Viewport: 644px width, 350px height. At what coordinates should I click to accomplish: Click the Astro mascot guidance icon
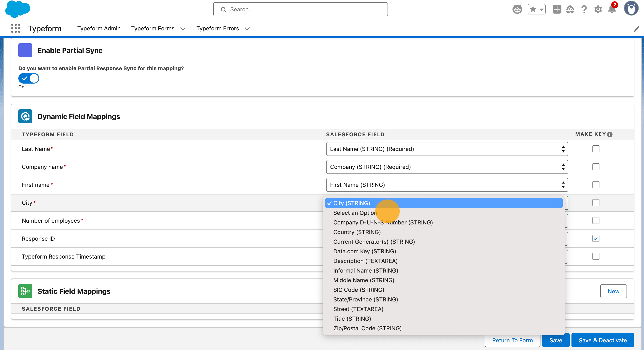tap(517, 9)
